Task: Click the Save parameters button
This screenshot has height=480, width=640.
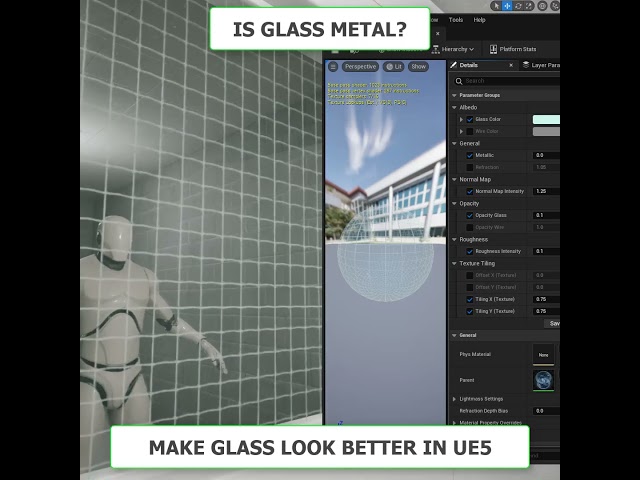Action: coord(553,324)
